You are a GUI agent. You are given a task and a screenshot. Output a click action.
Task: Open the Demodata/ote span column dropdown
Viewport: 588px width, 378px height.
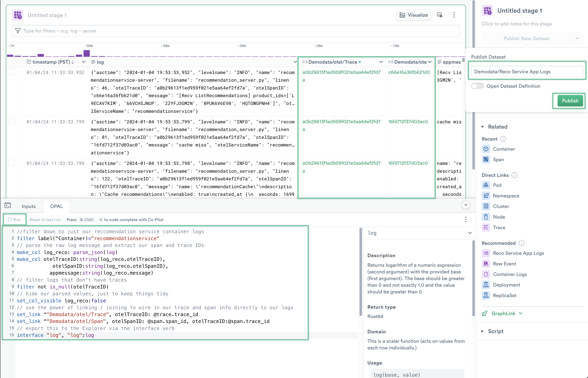point(430,62)
